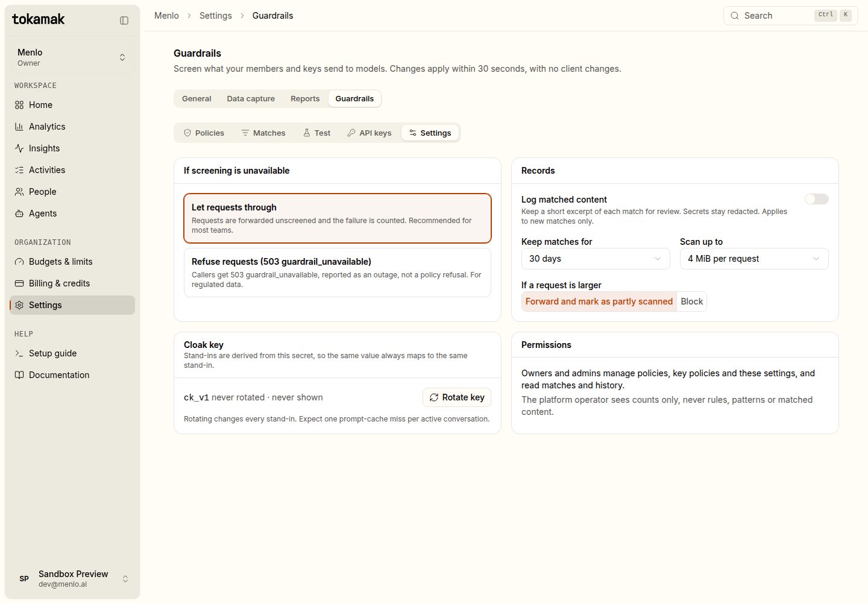Click the Insights pulse icon

[19, 148]
